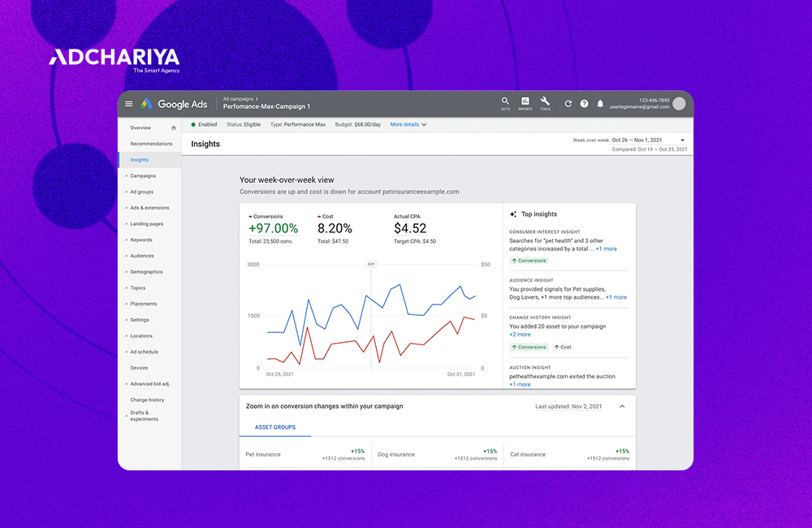812x528 pixels.
Task: Open notifications via the bell icon
Action: click(600, 104)
